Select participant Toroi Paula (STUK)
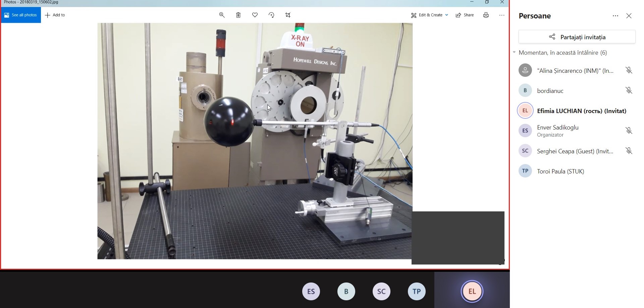The width and height of the screenshot is (644, 308). tap(560, 171)
